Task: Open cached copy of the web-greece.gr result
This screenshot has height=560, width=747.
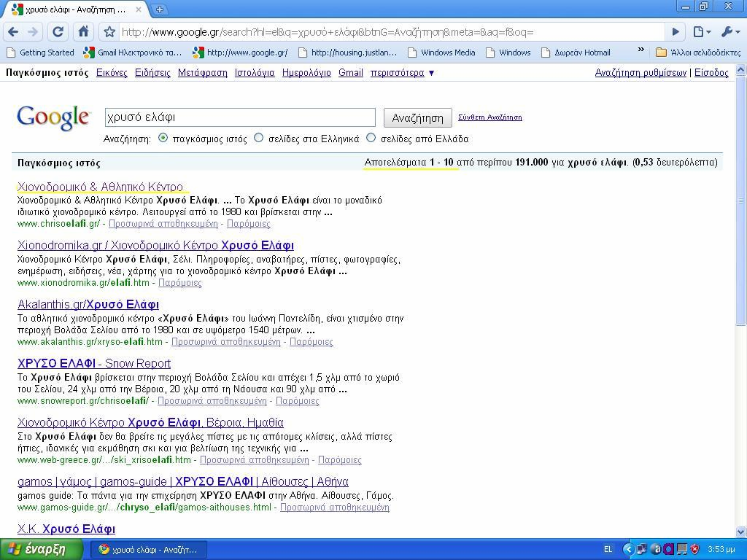Action: click(255, 460)
